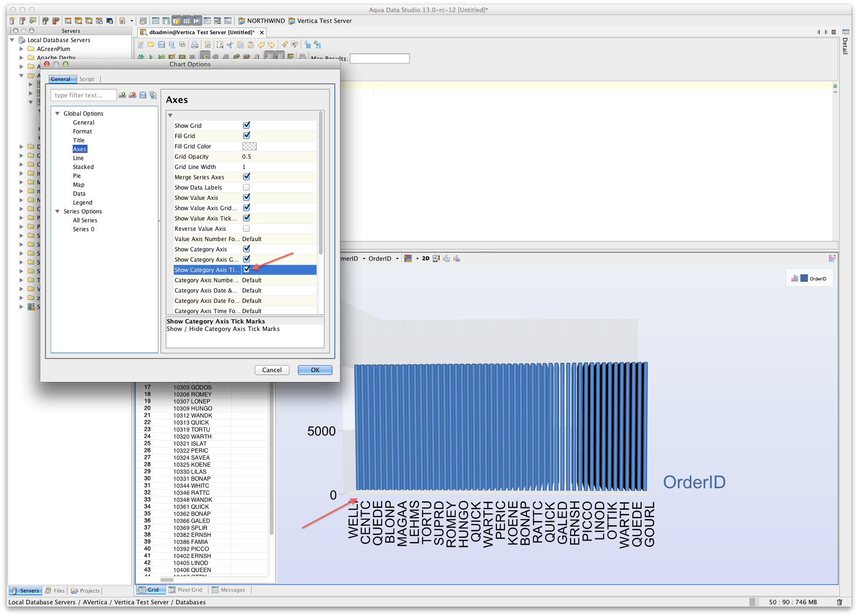This screenshot has height=616, width=858.
Task: Click the chart log-scale bar icon
Action: click(x=457, y=258)
